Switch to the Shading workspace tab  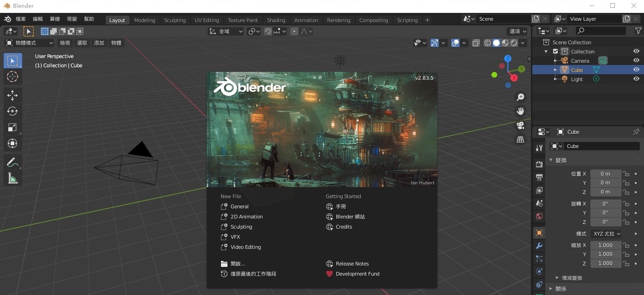276,20
